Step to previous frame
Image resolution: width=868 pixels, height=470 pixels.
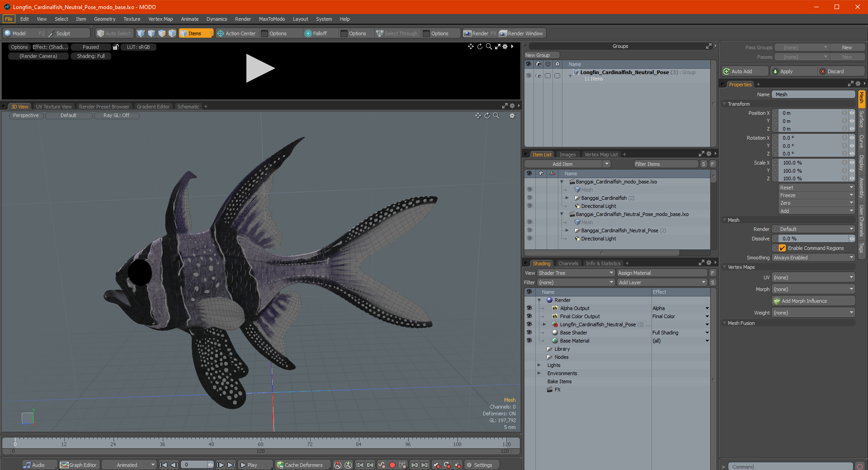174,465
